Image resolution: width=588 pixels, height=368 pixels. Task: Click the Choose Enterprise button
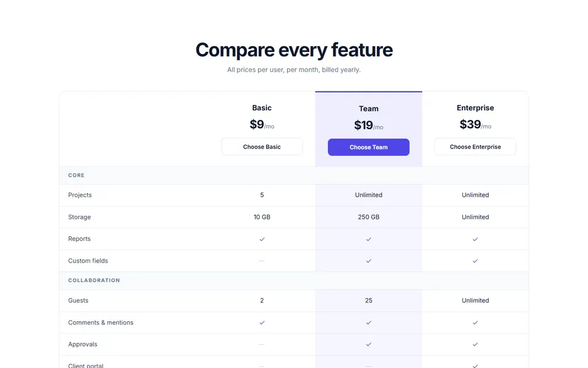click(475, 147)
